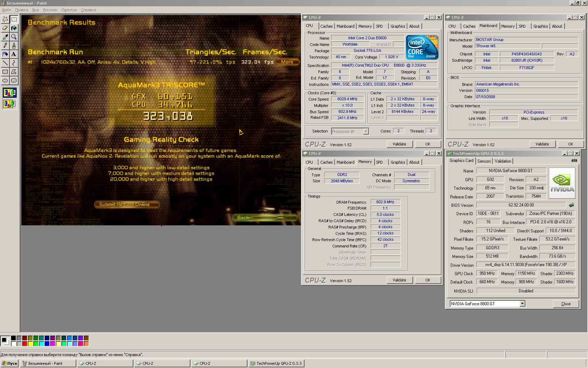Click OK in the Mainboard CPU-Z window
The height and width of the screenshot is (368, 588).
point(570,144)
